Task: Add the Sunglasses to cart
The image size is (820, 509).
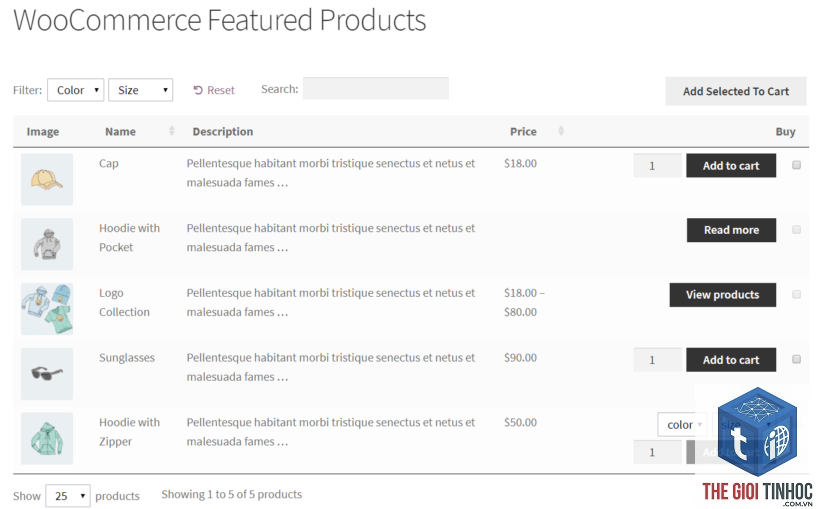Action: (x=731, y=360)
